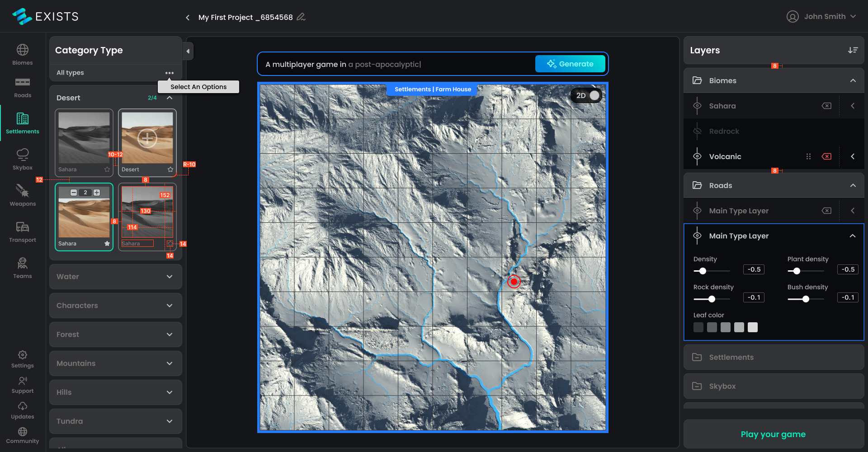Viewport: 868px width, 452px height.
Task: Adjust the Rock density slider
Action: pyautogui.click(x=712, y=299)
